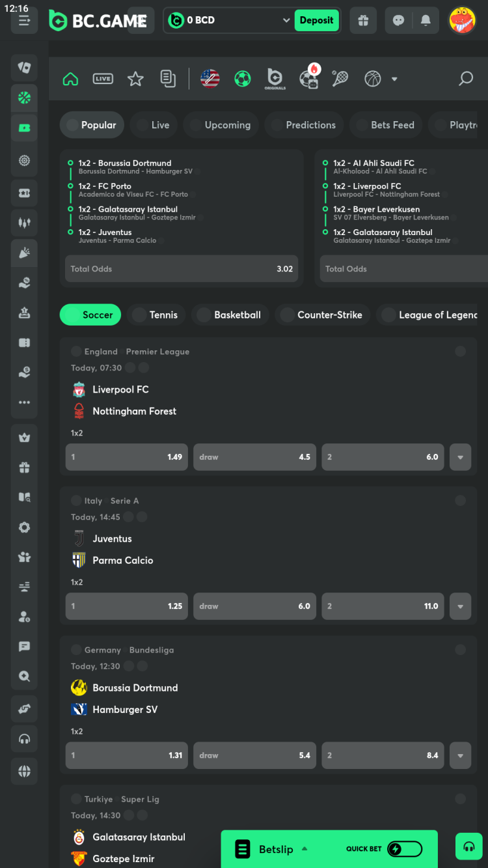The image size is (488, 868).
Task: Select the American football flag icon
Action: point(210,79)
